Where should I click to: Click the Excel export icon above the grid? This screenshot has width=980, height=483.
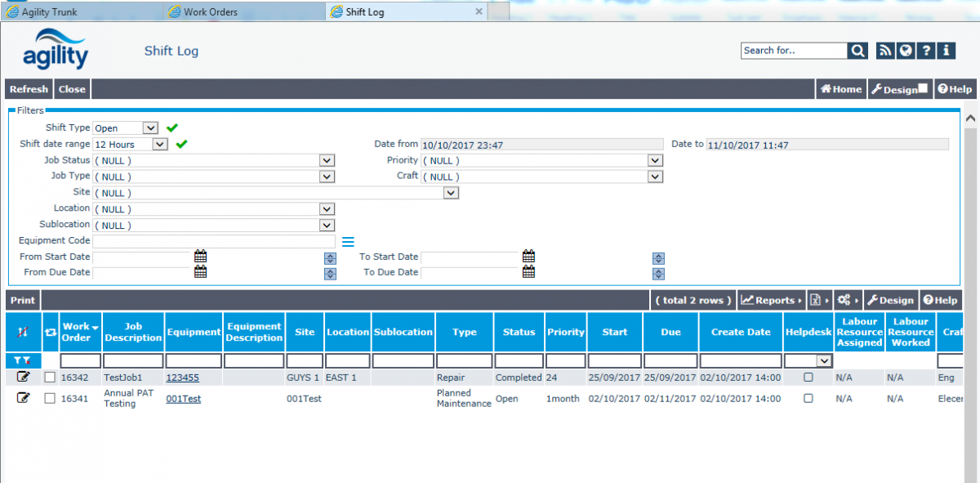coord(816,300)
